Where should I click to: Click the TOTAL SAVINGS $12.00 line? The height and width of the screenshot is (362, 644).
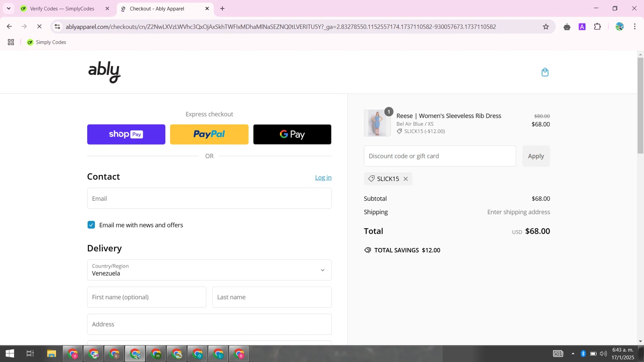point(402,250)
